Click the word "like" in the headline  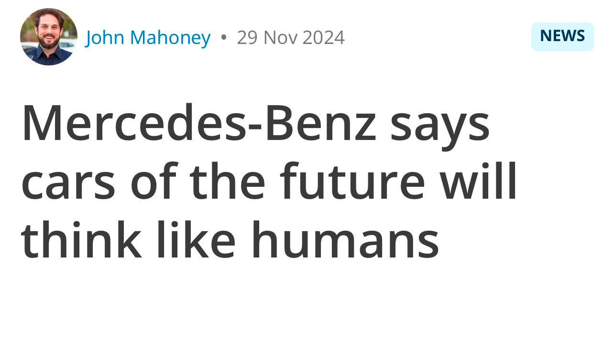point(196,240)
